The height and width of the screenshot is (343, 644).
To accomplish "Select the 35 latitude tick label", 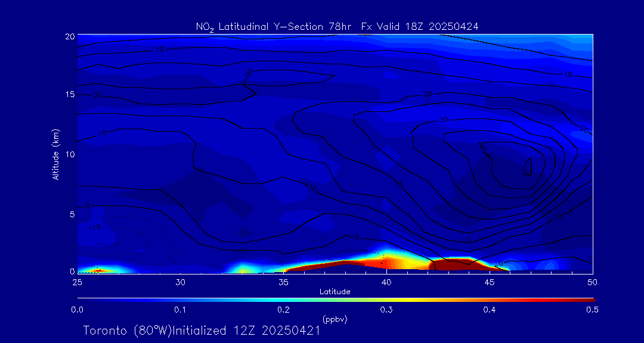I will pos(283,281).
